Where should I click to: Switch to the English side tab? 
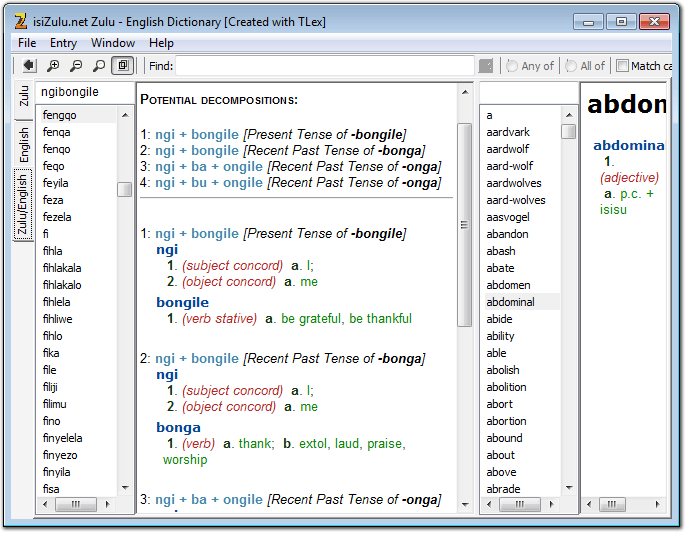click(24, 145)
